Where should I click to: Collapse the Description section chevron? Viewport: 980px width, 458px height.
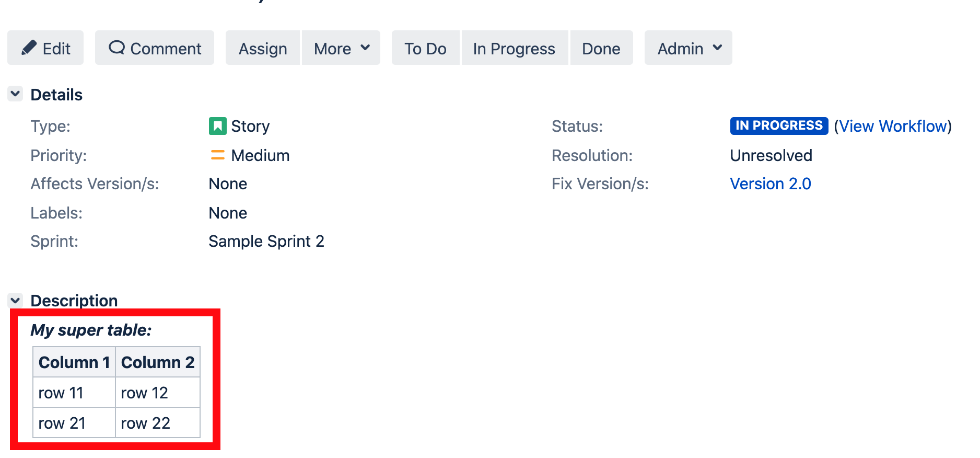point(15,301)
